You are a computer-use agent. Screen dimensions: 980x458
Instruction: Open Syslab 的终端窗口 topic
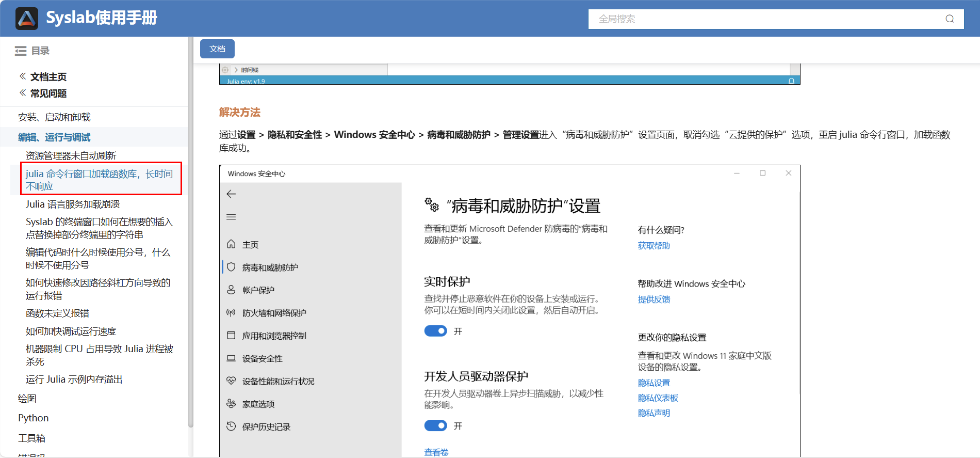point(100,228)
